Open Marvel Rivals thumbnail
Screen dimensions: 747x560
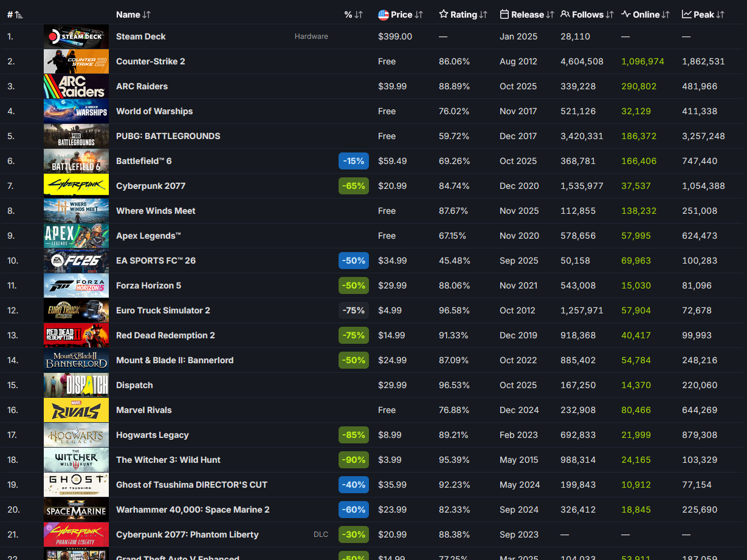[x=76, y=410]
